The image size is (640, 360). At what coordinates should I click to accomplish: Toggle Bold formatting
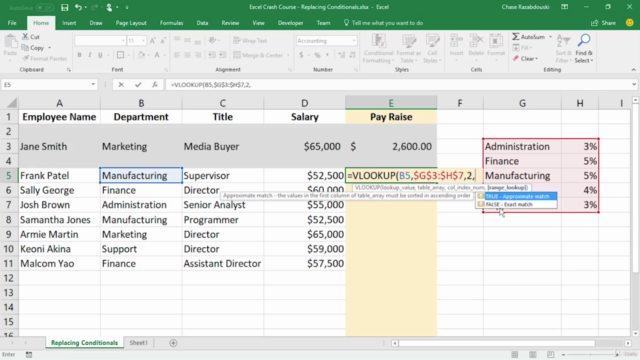pos(79,55)
